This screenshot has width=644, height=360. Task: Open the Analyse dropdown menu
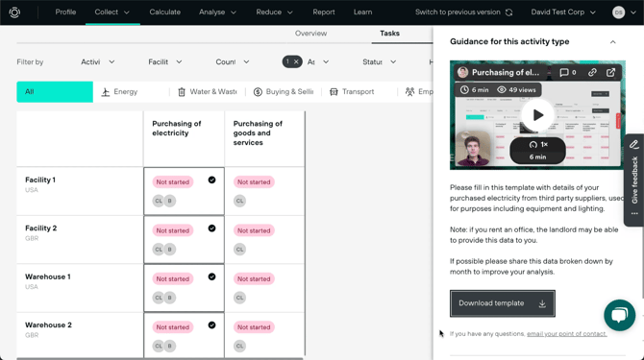coord(217,12)
